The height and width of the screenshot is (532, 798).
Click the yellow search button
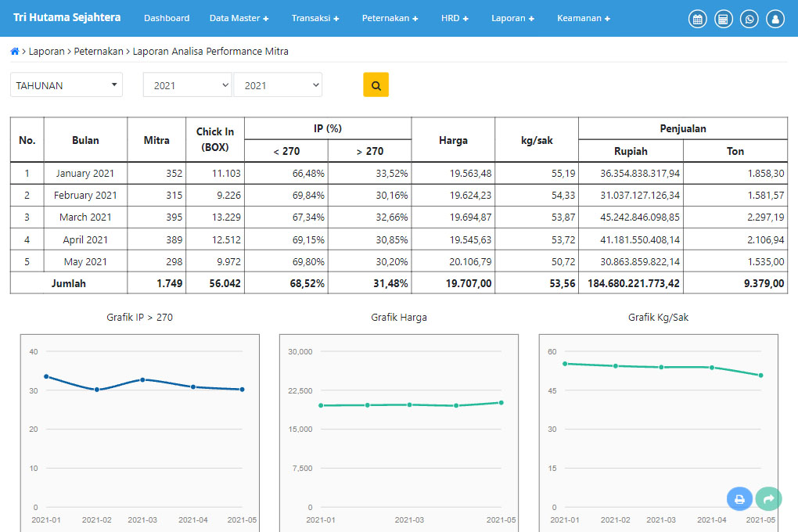click(x=376, y=85)
